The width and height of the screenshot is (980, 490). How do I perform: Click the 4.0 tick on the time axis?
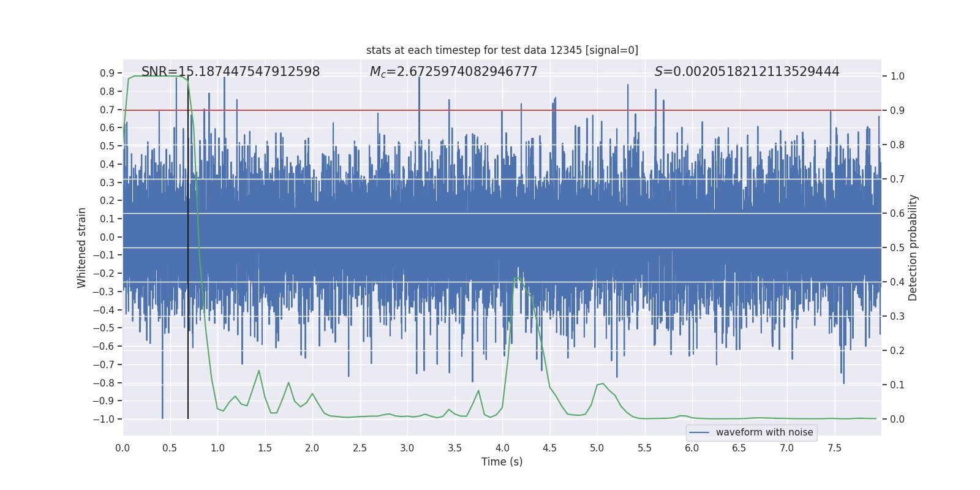coord(502,448)
